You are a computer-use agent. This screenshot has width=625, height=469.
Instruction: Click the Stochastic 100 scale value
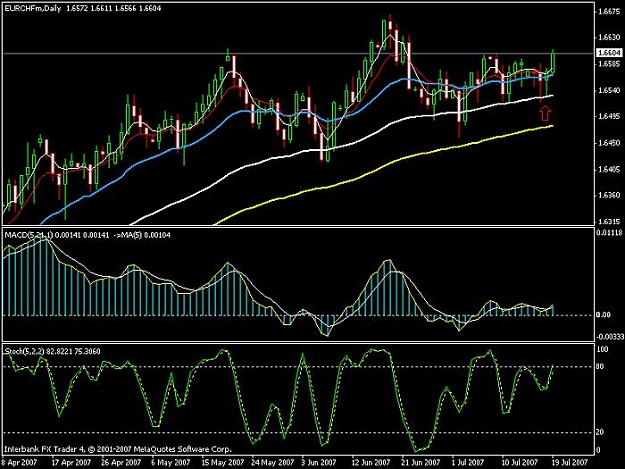[x=602, y=349]
